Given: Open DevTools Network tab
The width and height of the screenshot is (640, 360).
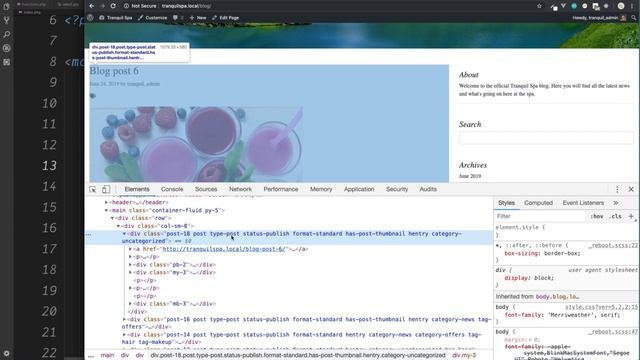Looking at the screenshot, I should 240,189.
